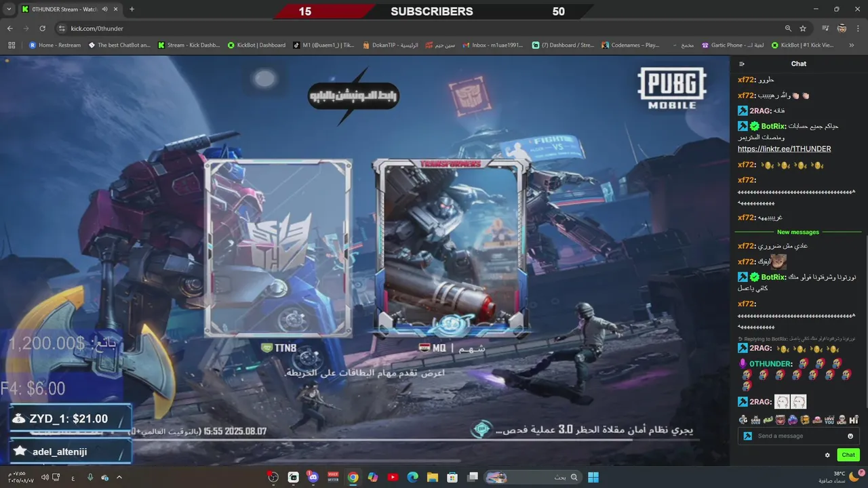The width and height of the screenshot is (868, 488).
Task: Mute the 0THUNDER Stream tab audio
Action: (105, 9)
